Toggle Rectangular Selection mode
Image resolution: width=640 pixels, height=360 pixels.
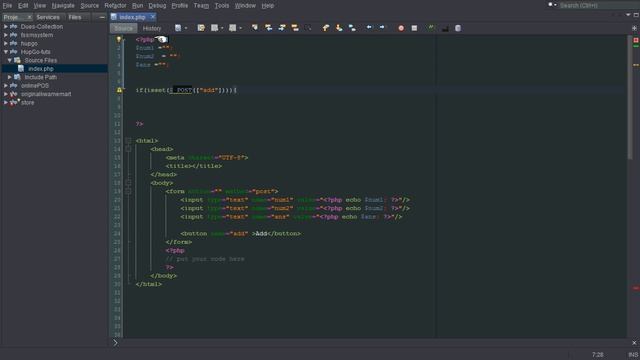coord(308,28)
